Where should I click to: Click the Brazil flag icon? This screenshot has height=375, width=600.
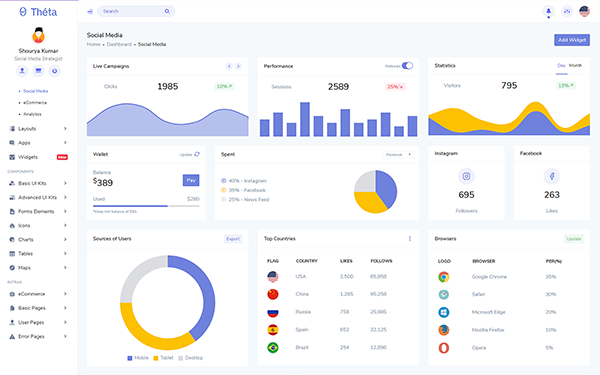click(x=273, y=347)
